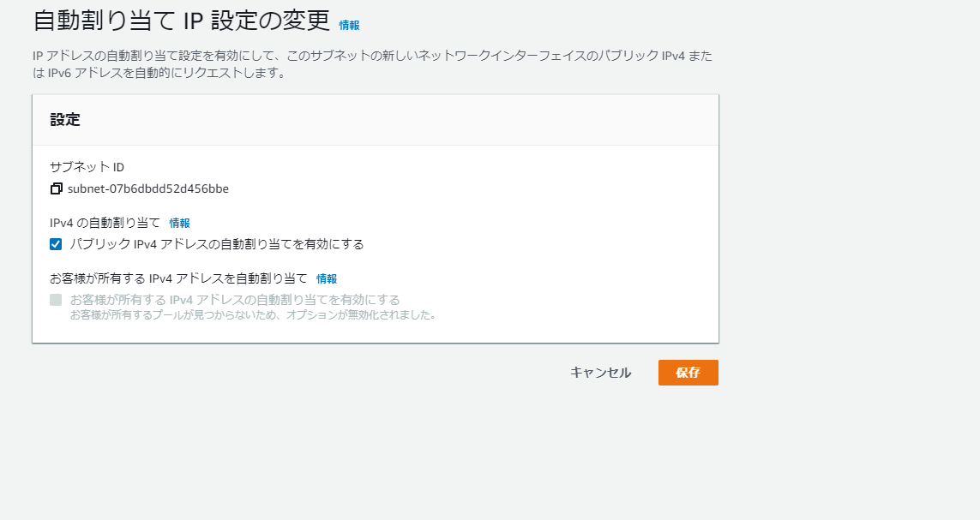Open 情報 link beside IPv4 の自動割り当て
Screen dimensions: 980x520
179,223
